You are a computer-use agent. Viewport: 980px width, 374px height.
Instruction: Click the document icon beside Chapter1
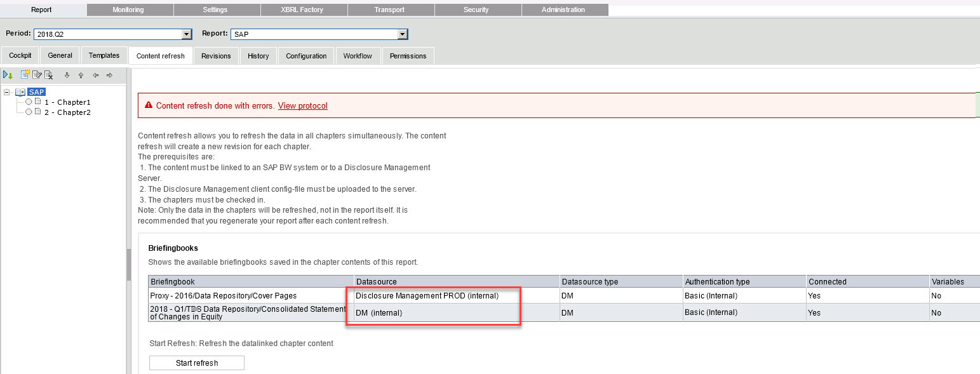click(37, 102)
